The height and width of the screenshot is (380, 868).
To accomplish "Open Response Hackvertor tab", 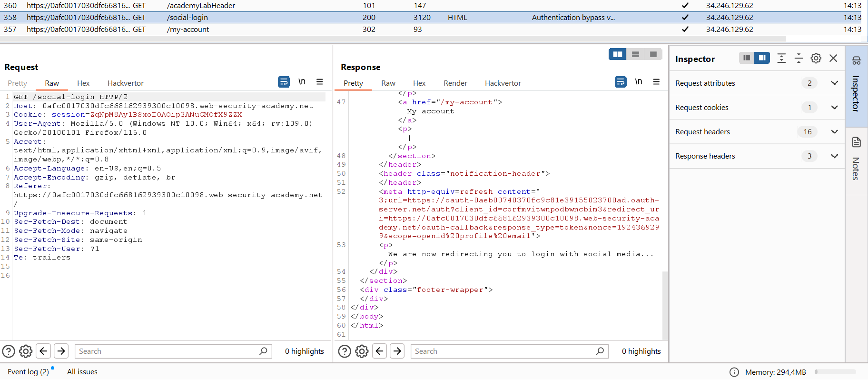I will tap(503, 83).
